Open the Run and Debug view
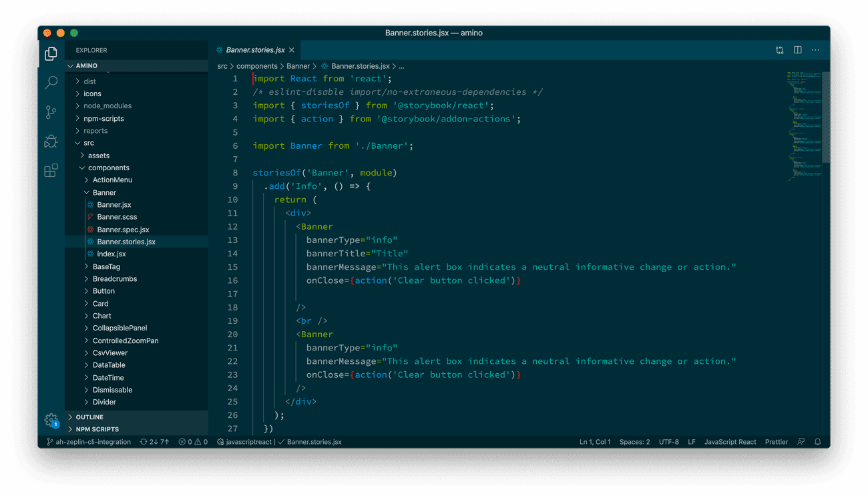The width and height of the screenshot is (868, 498). (51, 141)
